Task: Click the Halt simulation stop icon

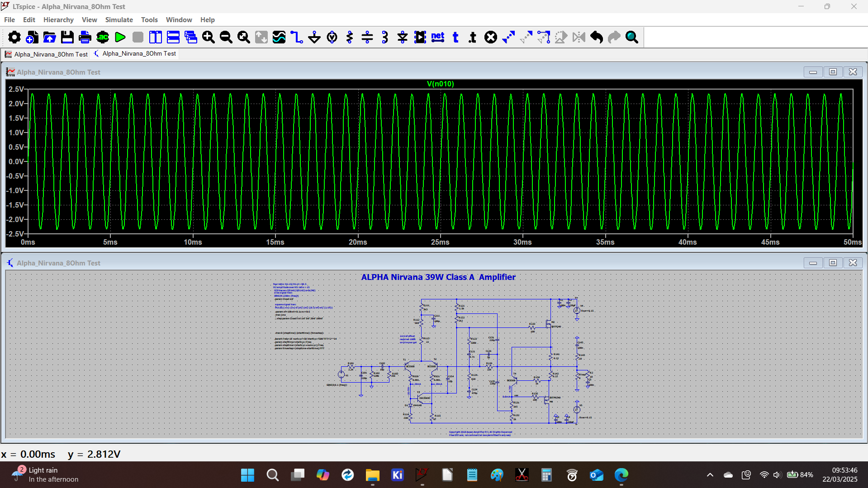Action: coord(138,37)
